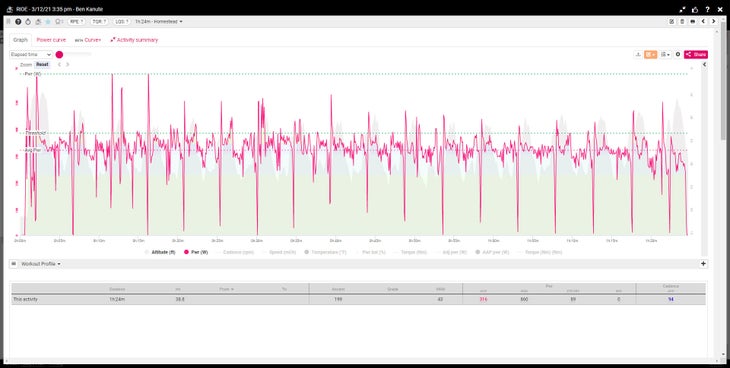Click the Avg Pwr line label on the chart
The image size is (730, 368).
click(33, 150)
